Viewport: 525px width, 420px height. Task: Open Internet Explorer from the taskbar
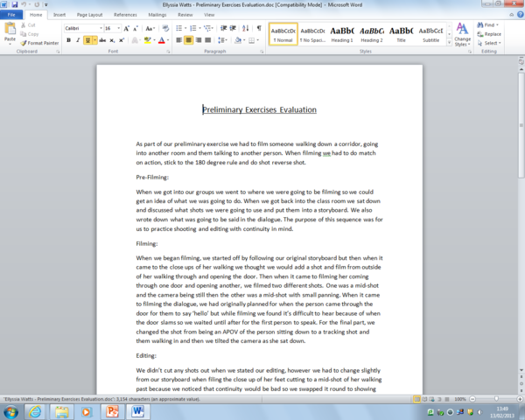click(34, 411)
